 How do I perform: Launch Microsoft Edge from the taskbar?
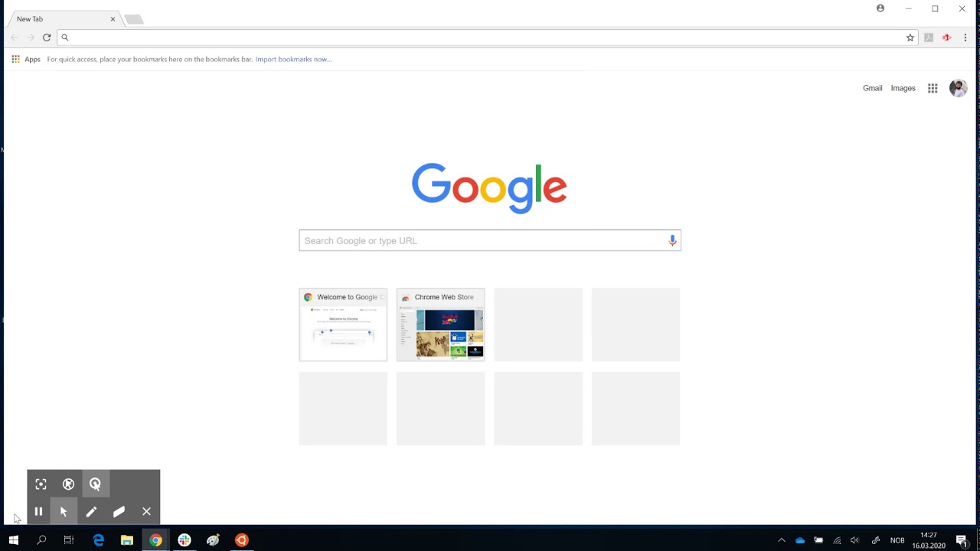tap(99, 540)
